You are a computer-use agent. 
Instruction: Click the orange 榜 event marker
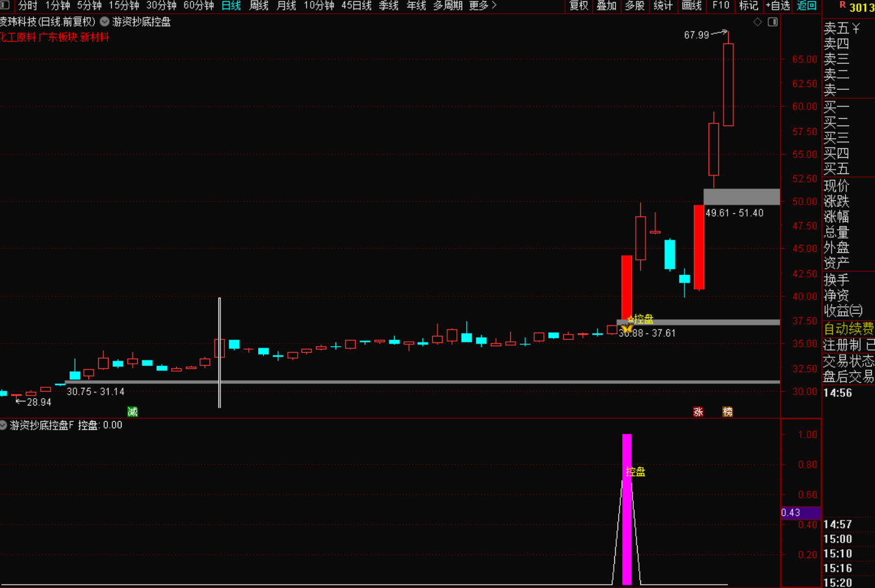click(x=727, y=411)
